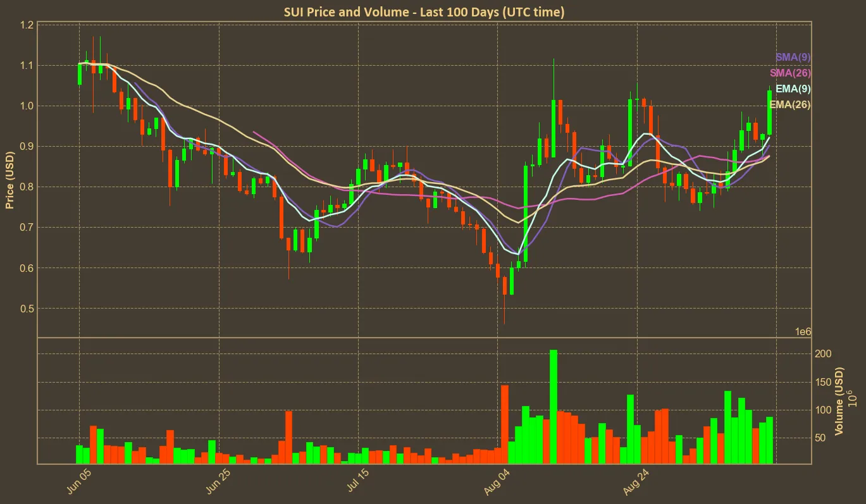Viewport: 866px width, 504px height.
Task: Click the 1.1 price axis tick
Action: coord(26,66)
